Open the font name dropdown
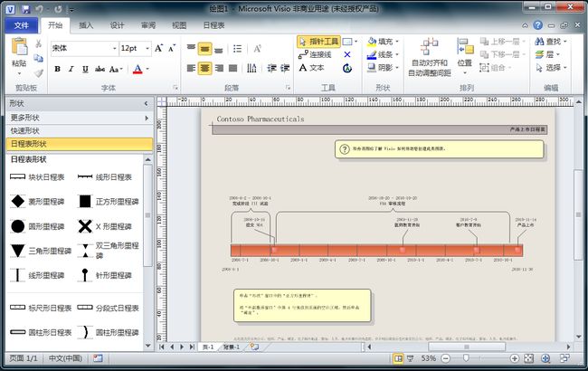This screenshot has height=371, width=588. 114,48
